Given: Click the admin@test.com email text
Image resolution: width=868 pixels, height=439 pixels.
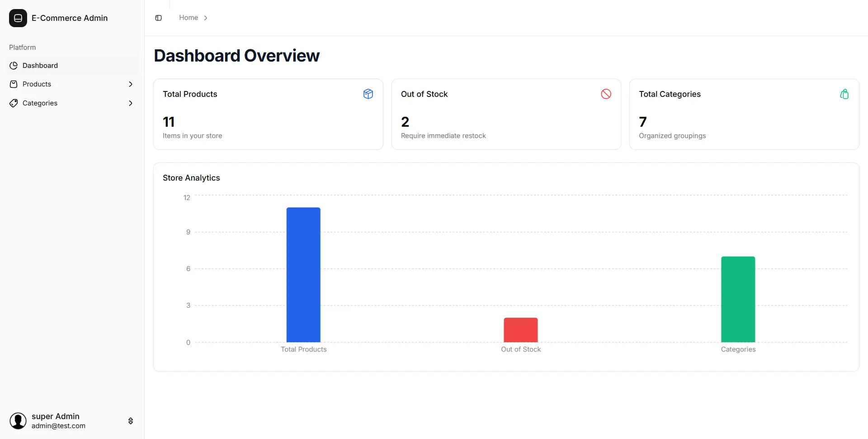Looking at the screenshot, I should 58,426.
